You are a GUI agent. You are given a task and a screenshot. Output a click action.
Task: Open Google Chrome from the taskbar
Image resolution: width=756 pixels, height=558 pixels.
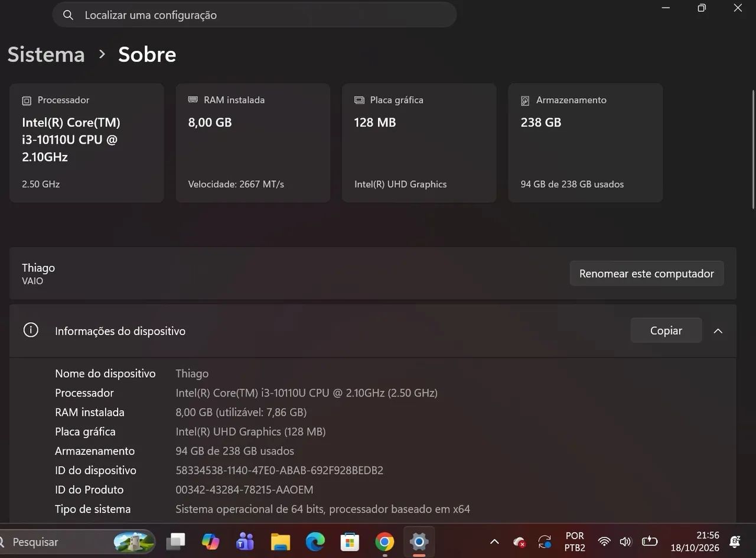(x=384, y=541)
